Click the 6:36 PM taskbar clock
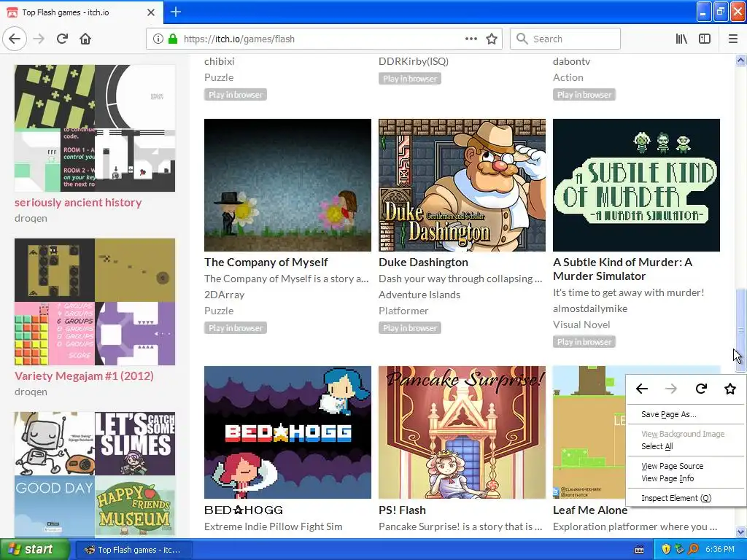 click(719, 550)
